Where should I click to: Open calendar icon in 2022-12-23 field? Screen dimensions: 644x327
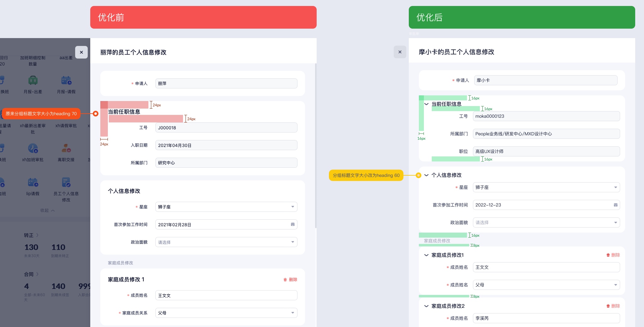[x=616, y=205]
